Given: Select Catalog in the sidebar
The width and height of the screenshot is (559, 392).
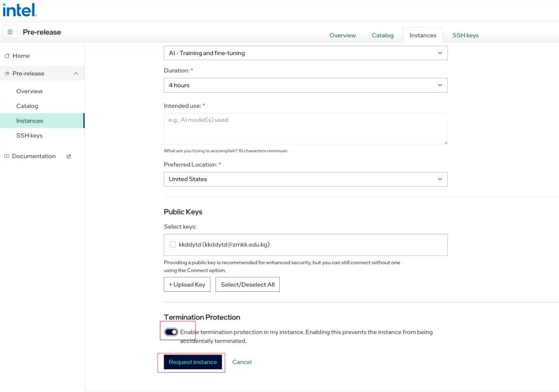Looking at the screenshot, I should point(27,106).
